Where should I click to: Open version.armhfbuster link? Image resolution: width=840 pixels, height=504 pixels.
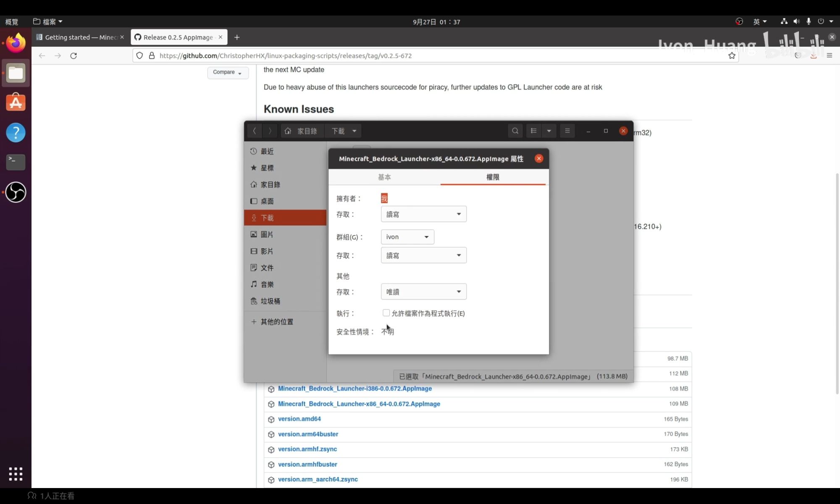coord(307,464)
